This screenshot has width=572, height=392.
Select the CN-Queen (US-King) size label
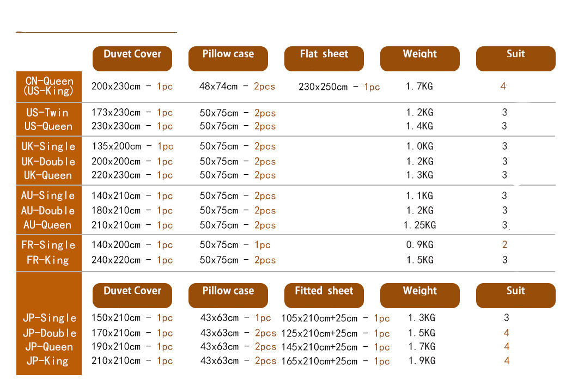[x=49, y=86]
